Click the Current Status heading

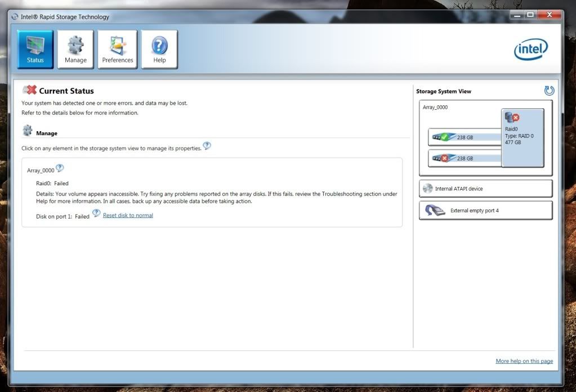(x=66, y=91)
